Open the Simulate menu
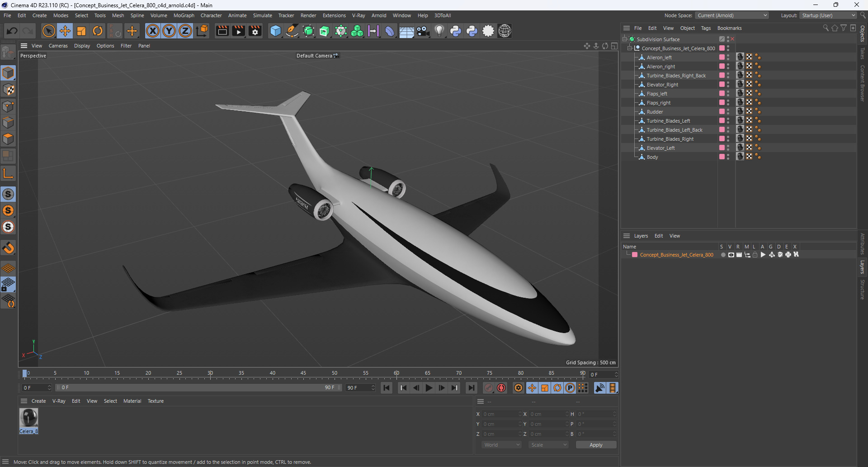The image size is (868, 467). pyautogui.click(x=262, y=15)
